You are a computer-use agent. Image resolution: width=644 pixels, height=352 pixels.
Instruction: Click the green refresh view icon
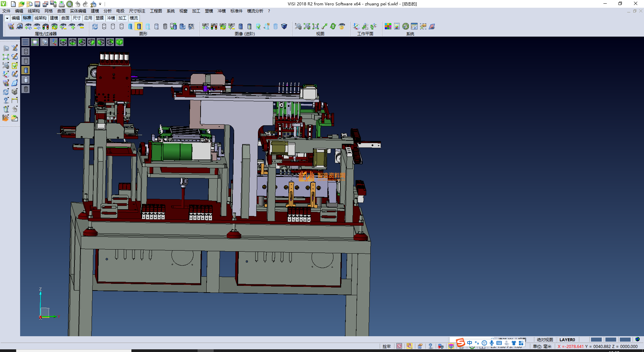point(333,27)
